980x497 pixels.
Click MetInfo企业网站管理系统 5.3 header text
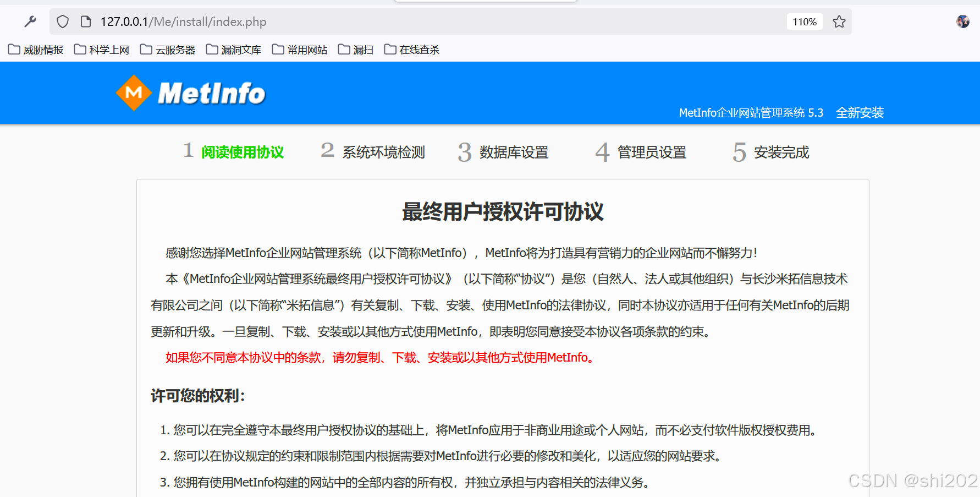point(751,112)
